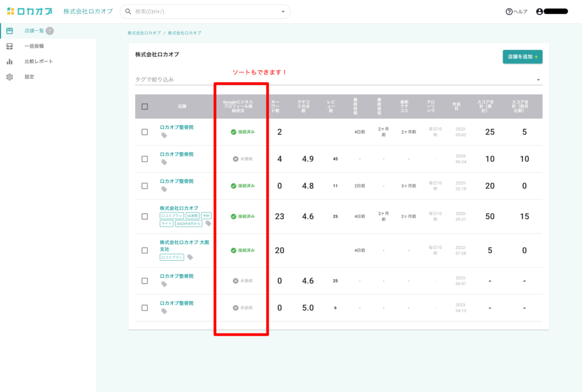Open ロカオプ整骨院 store rated 4.8

pyautogui.click(x=177, y=181)
